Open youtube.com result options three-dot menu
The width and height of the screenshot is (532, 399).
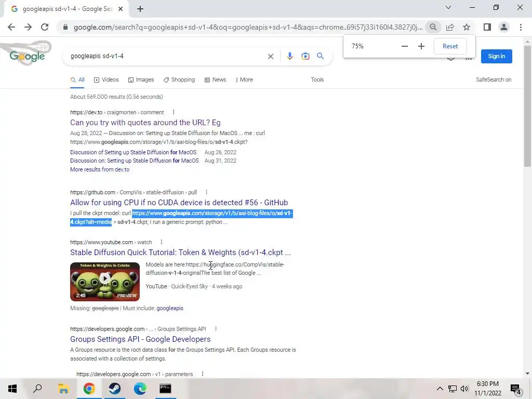(162, 242)
